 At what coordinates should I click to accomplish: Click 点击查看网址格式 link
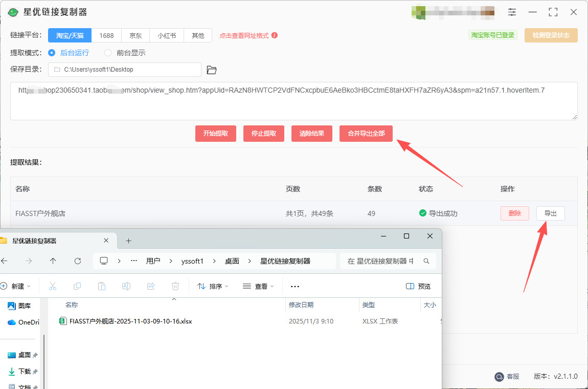(244, 36)
